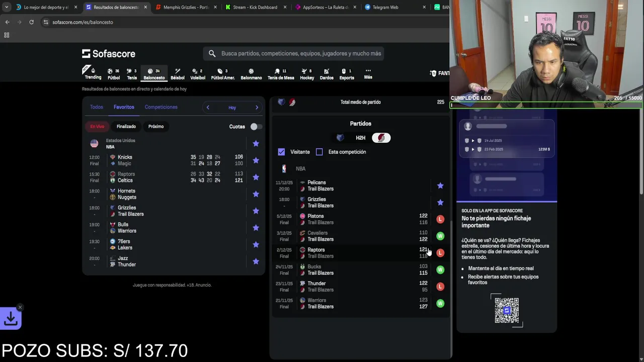644x362 pixels.
Task: Reload the page
Action: (31, 22)
